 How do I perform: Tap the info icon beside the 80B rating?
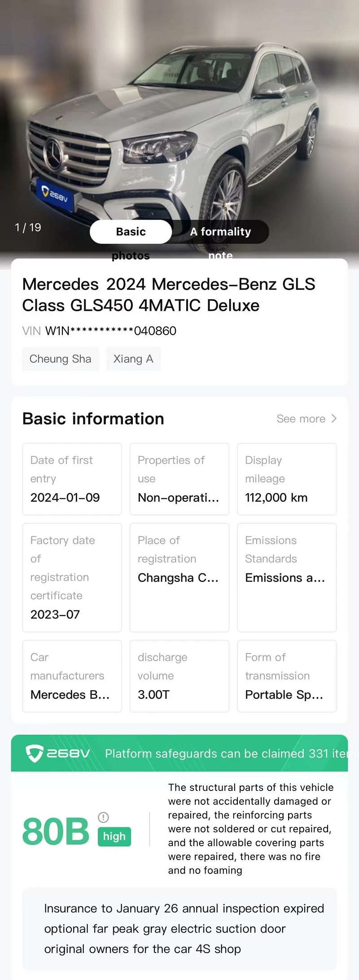[x=103, y=817]
